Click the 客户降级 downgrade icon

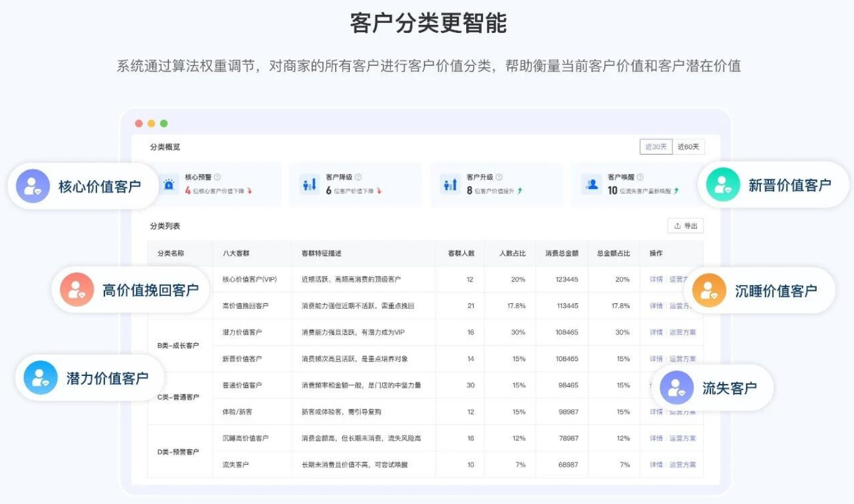tap(309, 185)
